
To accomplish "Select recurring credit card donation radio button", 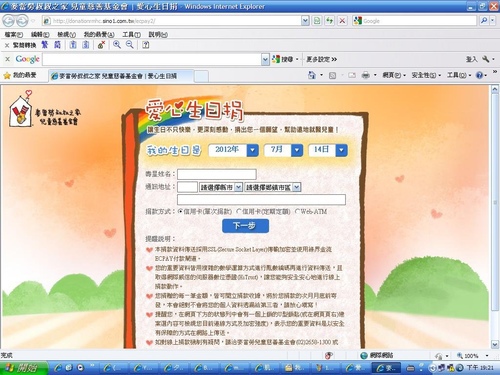I will point(239,211).
